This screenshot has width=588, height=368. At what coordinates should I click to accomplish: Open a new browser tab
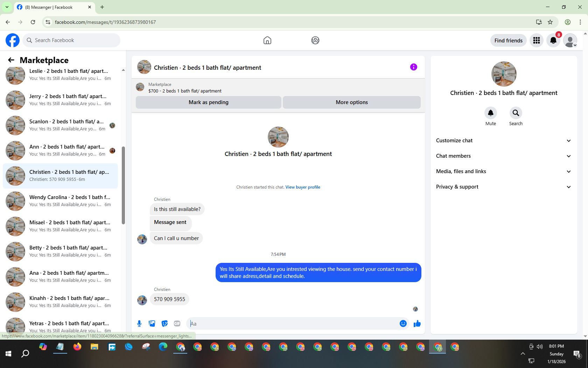coord(102,7)
